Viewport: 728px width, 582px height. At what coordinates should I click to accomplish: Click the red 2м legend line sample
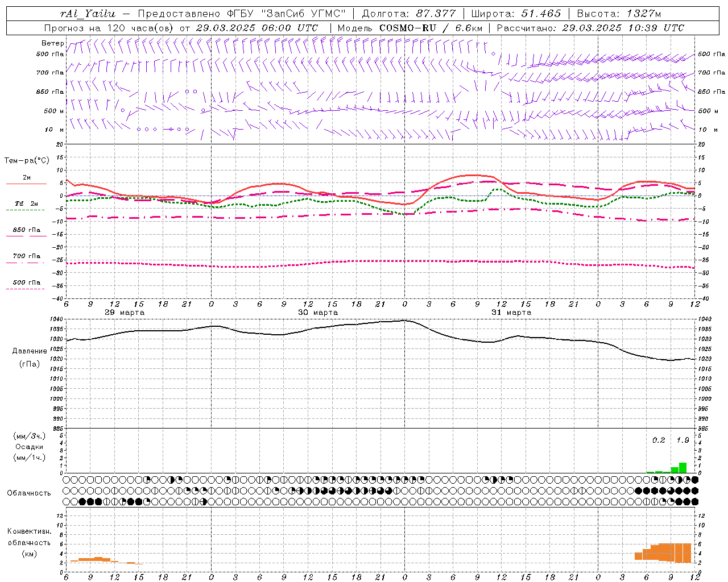pos(26,184)
